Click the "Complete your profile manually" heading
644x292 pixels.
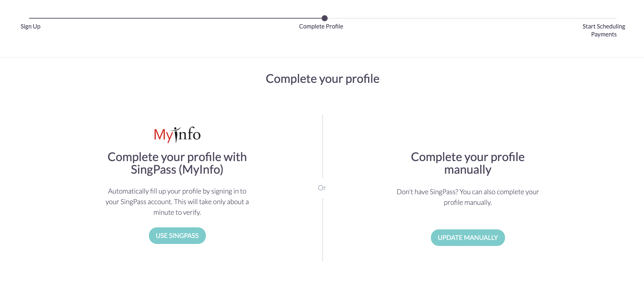(468, 163)
